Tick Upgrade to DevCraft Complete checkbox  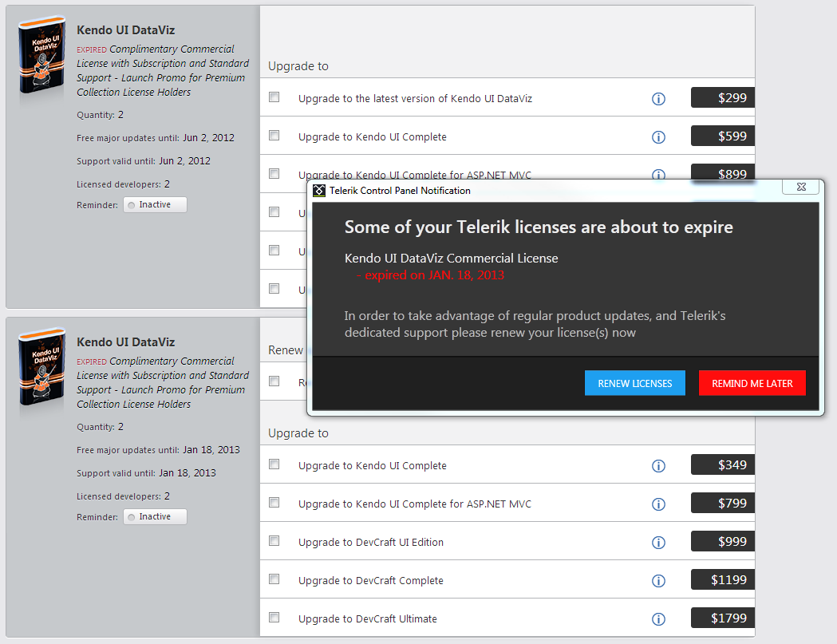point(274,579)
